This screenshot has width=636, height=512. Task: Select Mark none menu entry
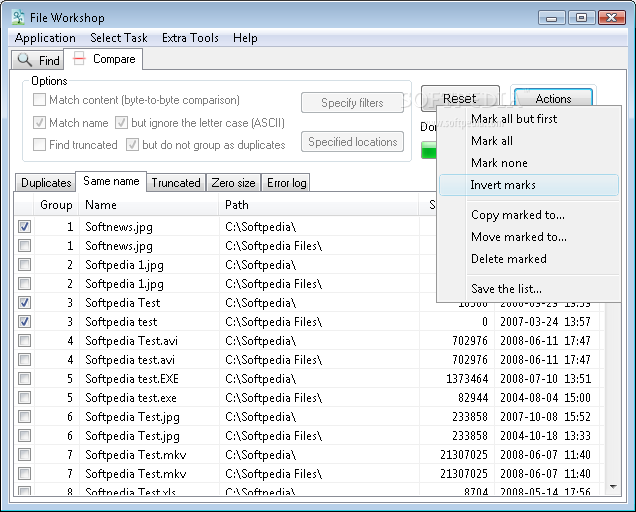(x=529, y=163)
